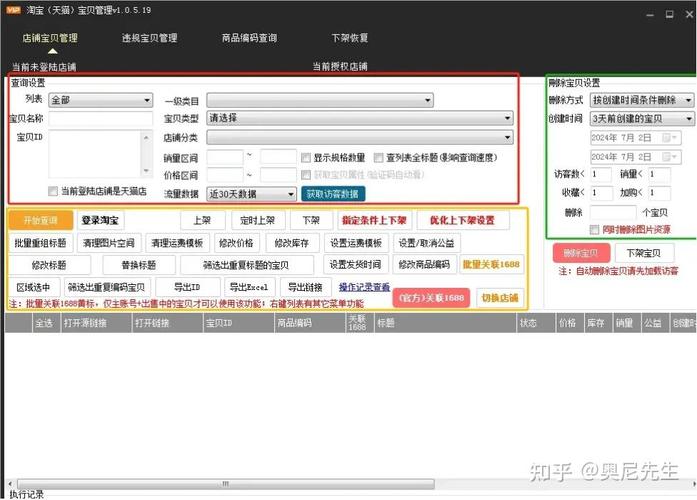Click 设置/取消公益 button

(x=427, y=243)
